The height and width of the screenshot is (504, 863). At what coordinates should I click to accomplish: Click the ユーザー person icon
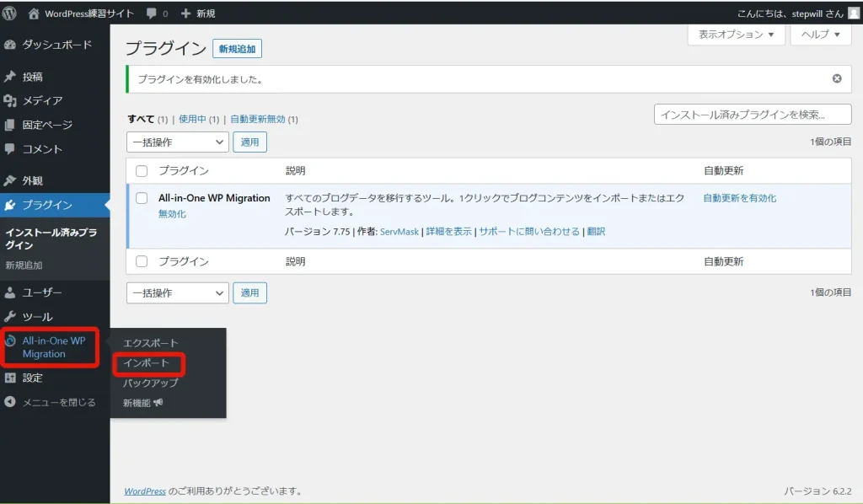10,292
